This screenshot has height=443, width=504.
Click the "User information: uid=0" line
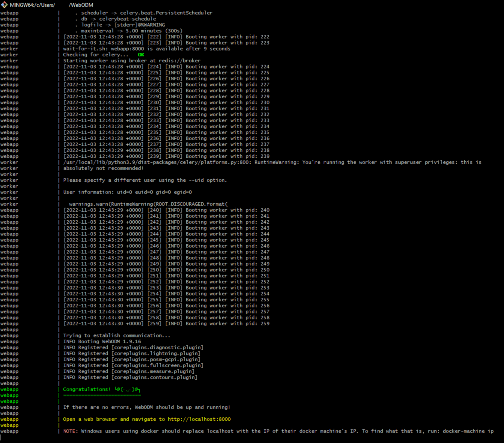127,192
